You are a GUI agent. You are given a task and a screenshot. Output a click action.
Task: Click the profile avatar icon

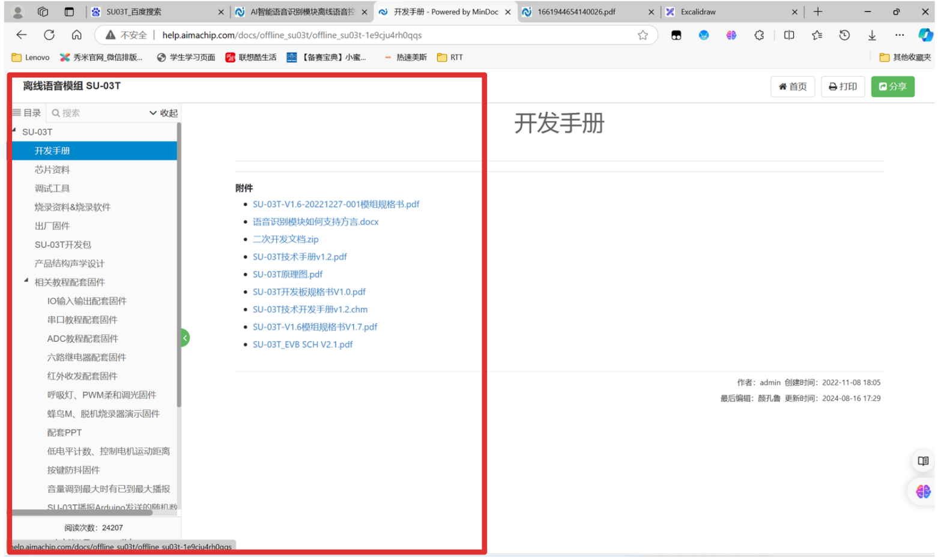18,11
